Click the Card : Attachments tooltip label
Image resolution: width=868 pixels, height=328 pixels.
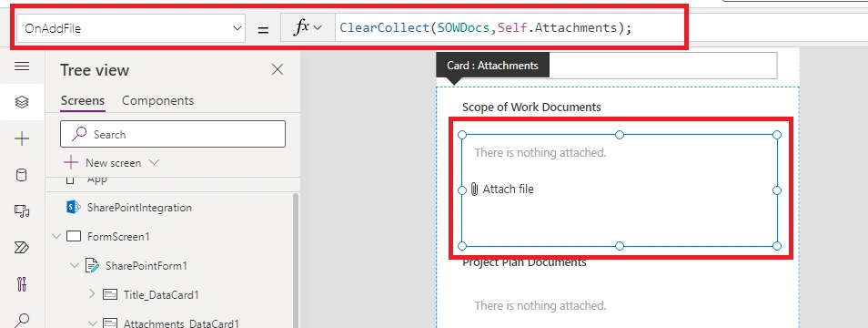492,66
